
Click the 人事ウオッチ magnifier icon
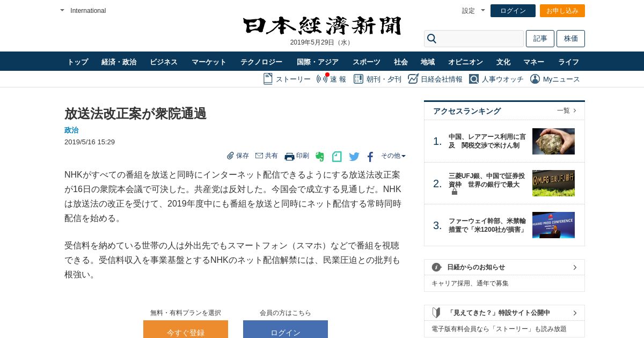(x=474, y=79)
